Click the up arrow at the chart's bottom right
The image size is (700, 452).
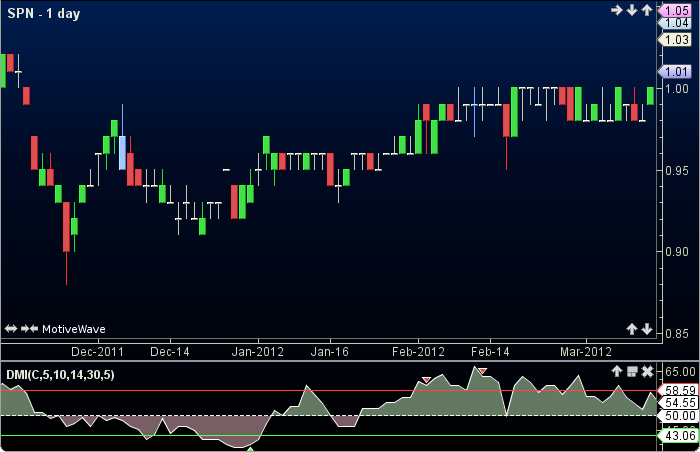(x=631, y=330)
